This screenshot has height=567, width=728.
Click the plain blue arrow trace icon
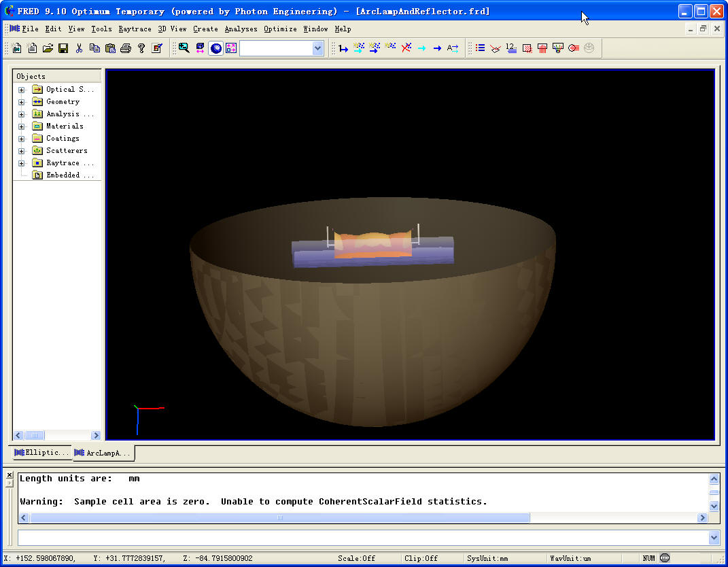tap(437, 48)
